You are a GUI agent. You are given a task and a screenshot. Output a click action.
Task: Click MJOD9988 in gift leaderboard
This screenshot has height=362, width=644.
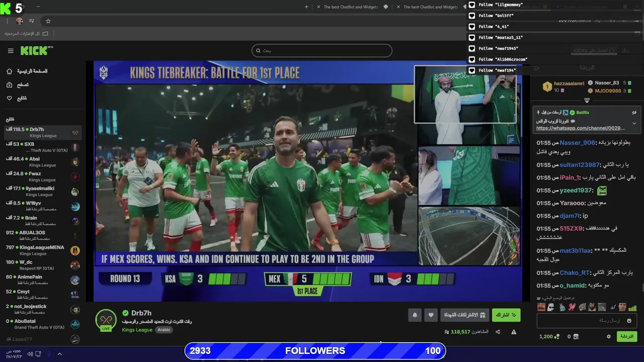(608, 91)
